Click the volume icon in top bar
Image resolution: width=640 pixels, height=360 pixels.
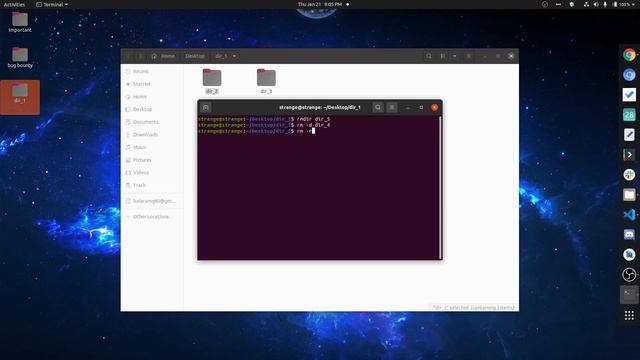click(596, 4)
